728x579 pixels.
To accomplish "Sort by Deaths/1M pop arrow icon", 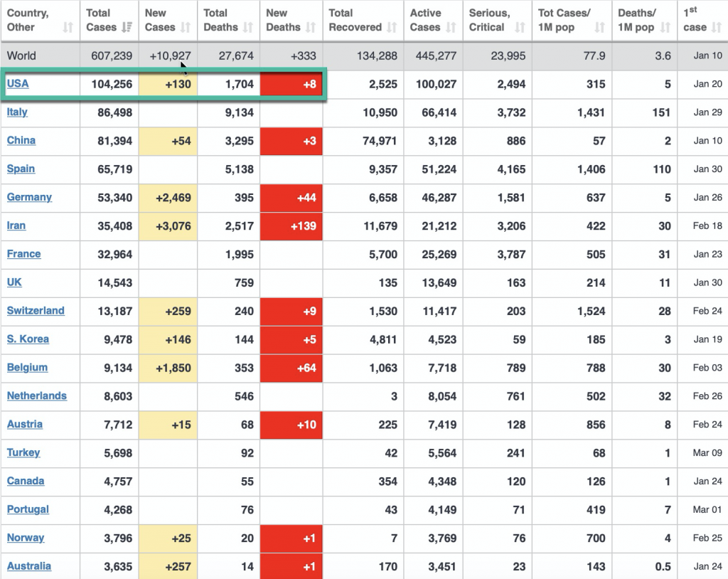I will coord(665,28).
